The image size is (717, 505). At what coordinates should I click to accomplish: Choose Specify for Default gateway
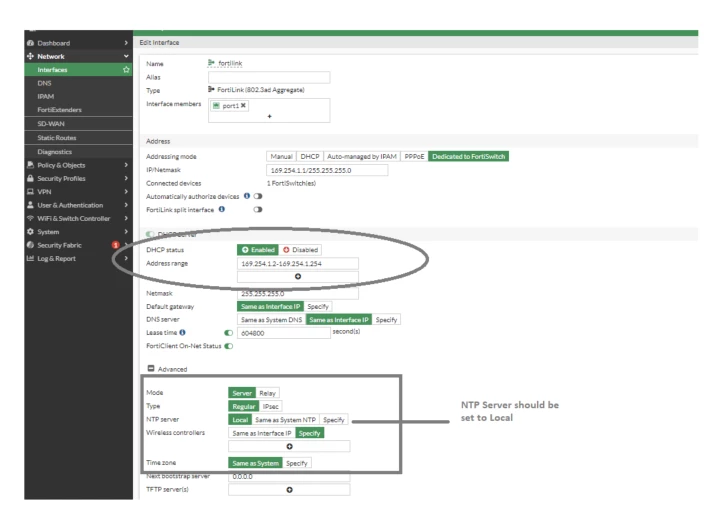click(318, 306)
